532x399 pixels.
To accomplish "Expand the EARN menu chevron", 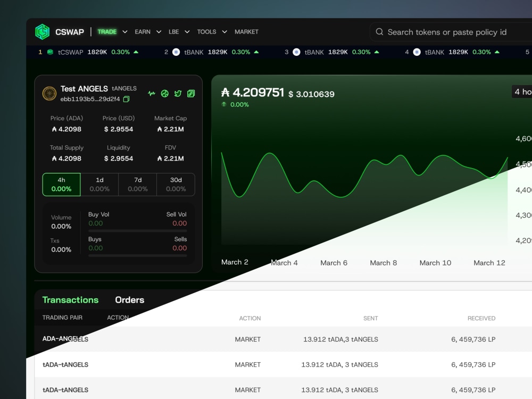I will click(159, 32).
